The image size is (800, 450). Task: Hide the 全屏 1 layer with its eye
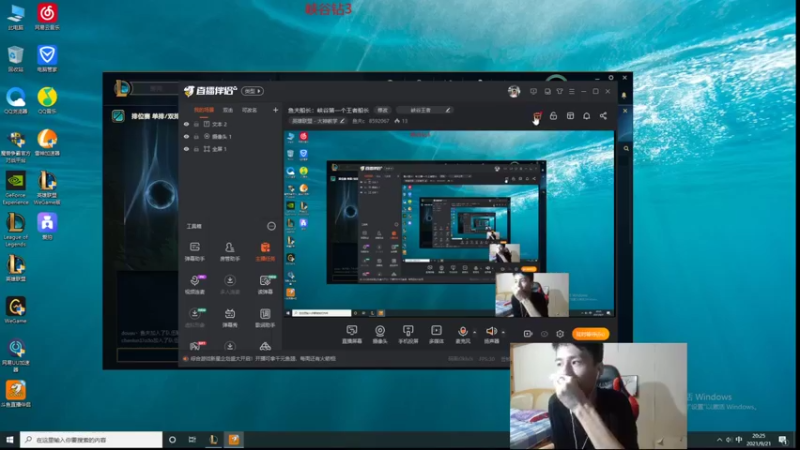(x=186, y=149)
